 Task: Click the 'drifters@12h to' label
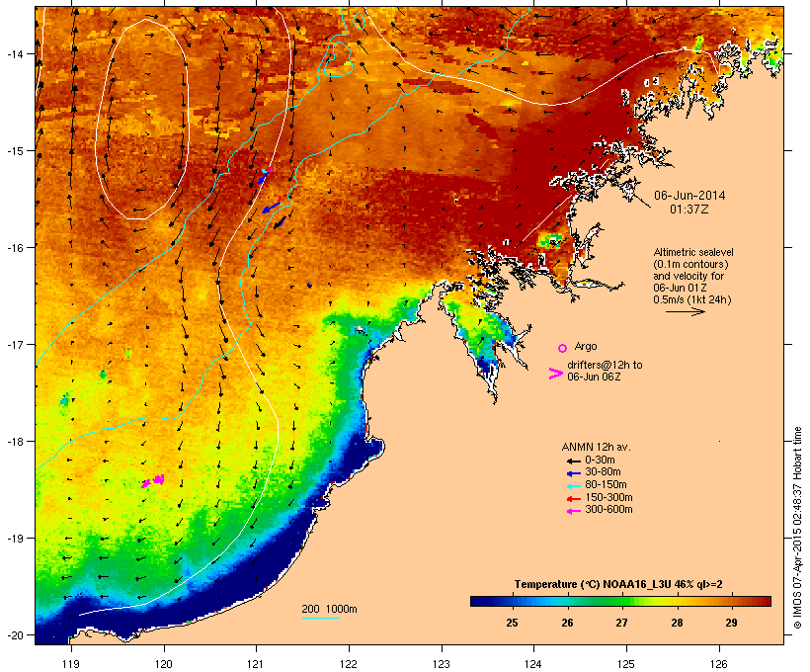[605, 365]
